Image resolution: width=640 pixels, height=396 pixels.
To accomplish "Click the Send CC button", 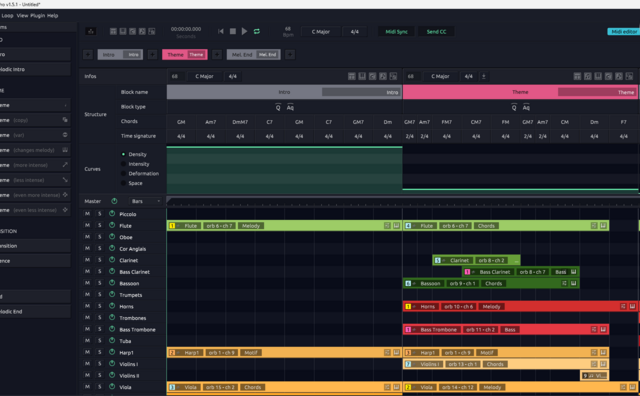I will pyautogui.click(x=436, y=31).
